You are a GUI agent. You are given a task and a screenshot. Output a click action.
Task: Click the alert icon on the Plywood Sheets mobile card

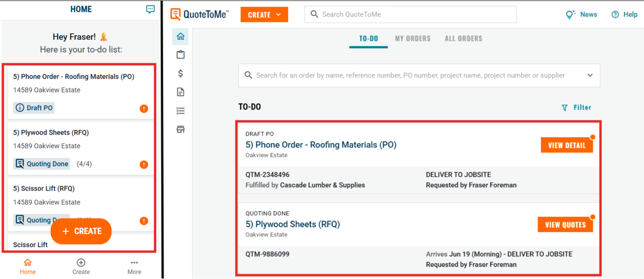pyautogui.click(x=144, y=165)
